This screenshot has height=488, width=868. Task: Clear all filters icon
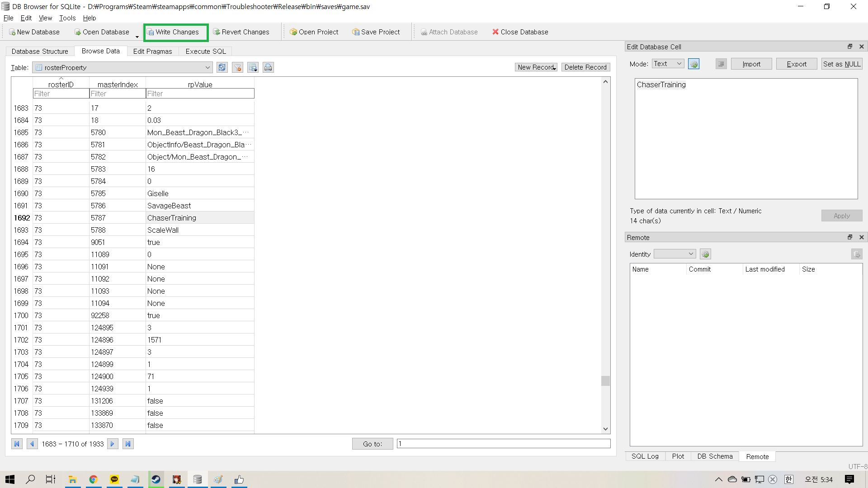click(x=237, y=67)
